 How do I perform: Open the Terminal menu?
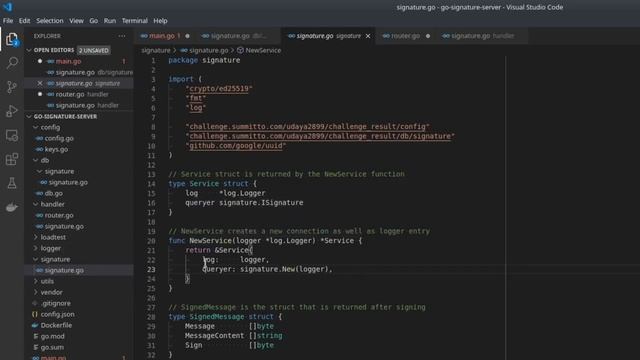click(x=135, y=21)
